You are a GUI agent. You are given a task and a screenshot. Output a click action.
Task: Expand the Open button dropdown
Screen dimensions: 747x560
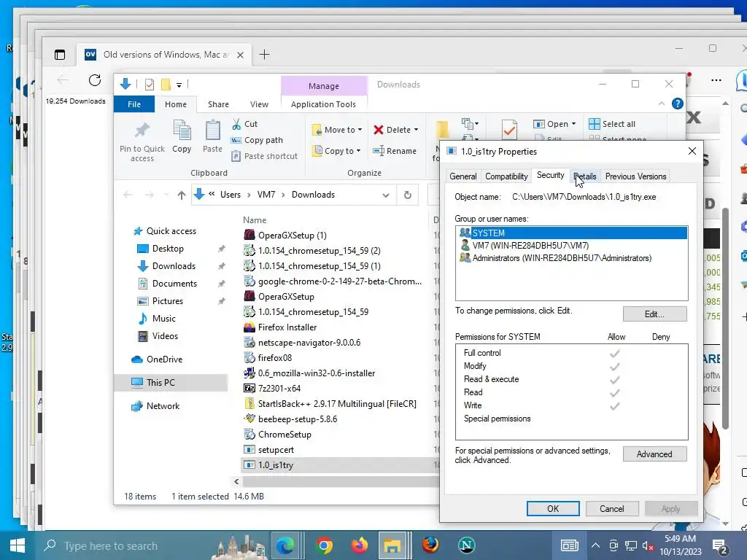[x=573, y=124]
